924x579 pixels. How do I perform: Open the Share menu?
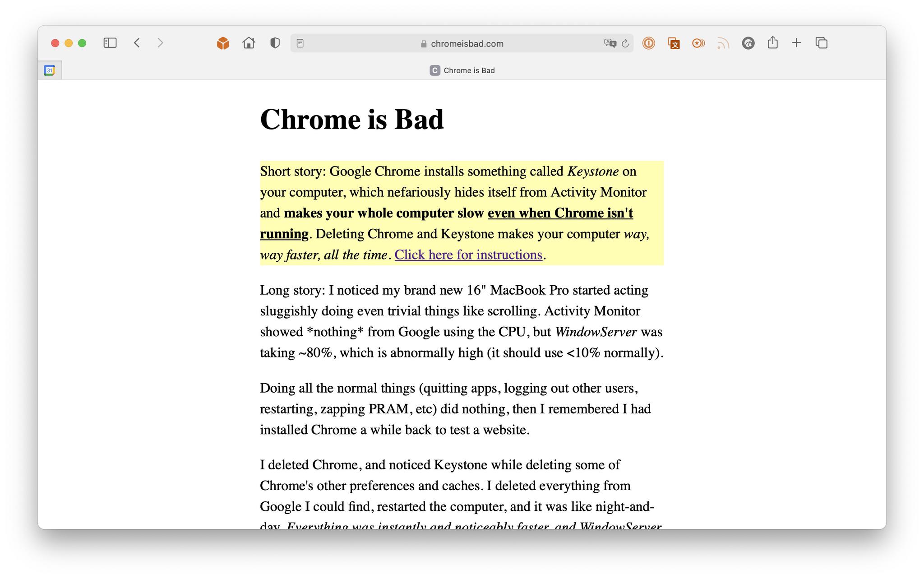tap(772, 43)
